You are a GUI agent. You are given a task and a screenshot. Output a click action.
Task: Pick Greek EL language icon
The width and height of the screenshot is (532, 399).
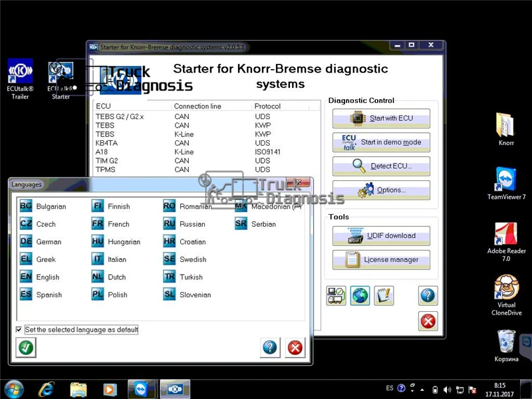pyautogui.click(x=26, y=259)
